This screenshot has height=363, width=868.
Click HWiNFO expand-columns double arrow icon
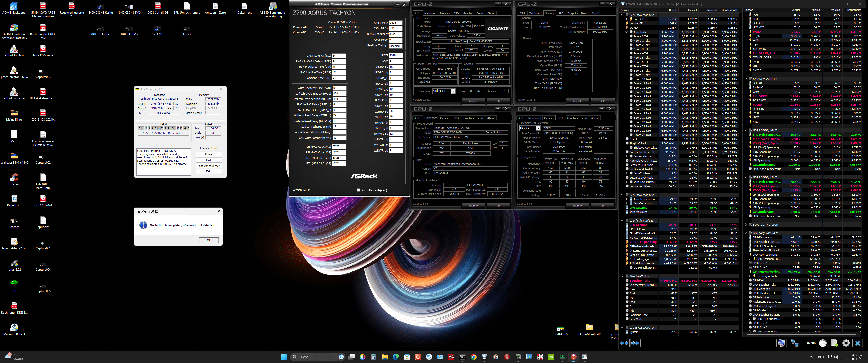[x=624, y=343]
